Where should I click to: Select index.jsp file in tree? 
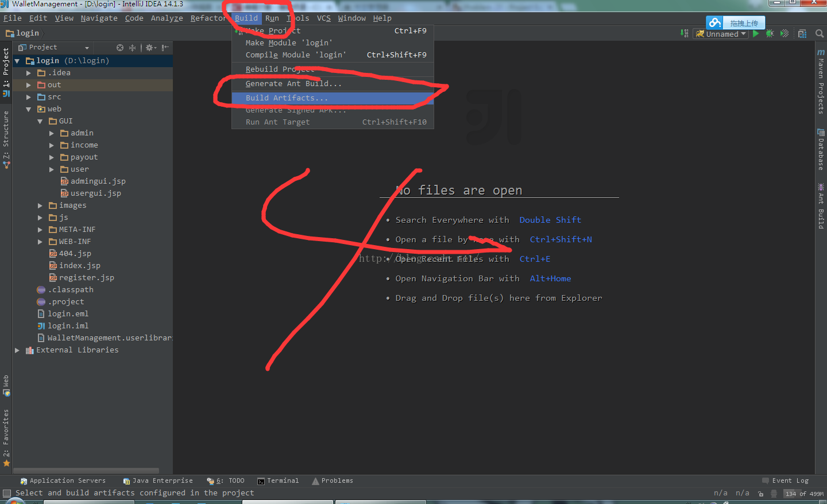[x=74, y=266]
